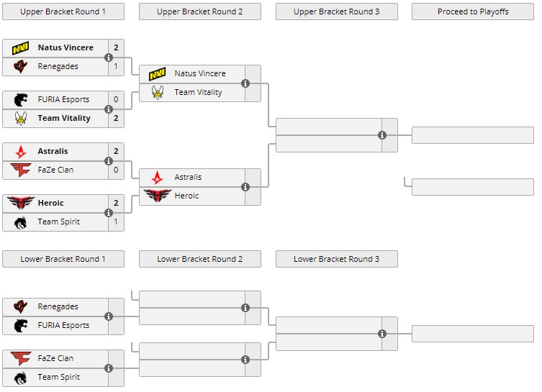The image size is (542, 392).
Task: Show info for the Upper Bracket Round 3 match
Action: point(382,135)
